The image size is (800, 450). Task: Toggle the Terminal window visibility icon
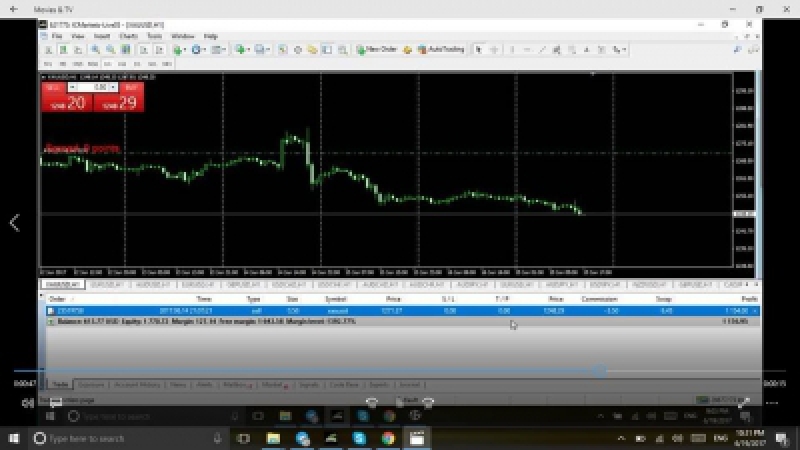tap(327, 50)
